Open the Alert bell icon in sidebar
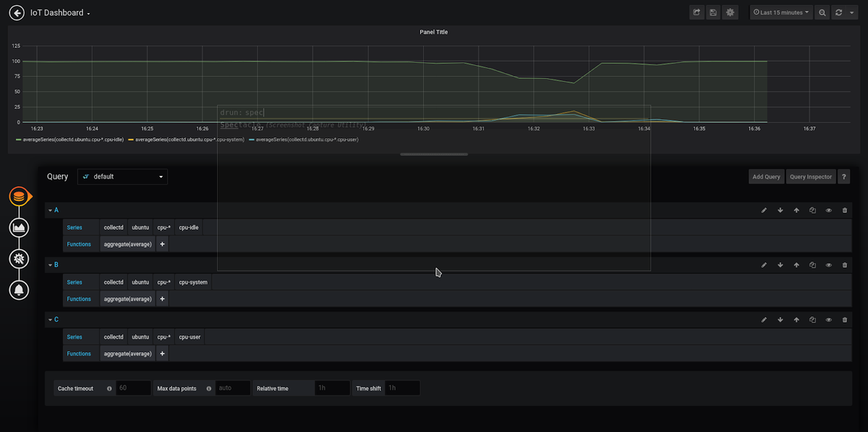The image size is (868, 432). (x=19, y=289)
